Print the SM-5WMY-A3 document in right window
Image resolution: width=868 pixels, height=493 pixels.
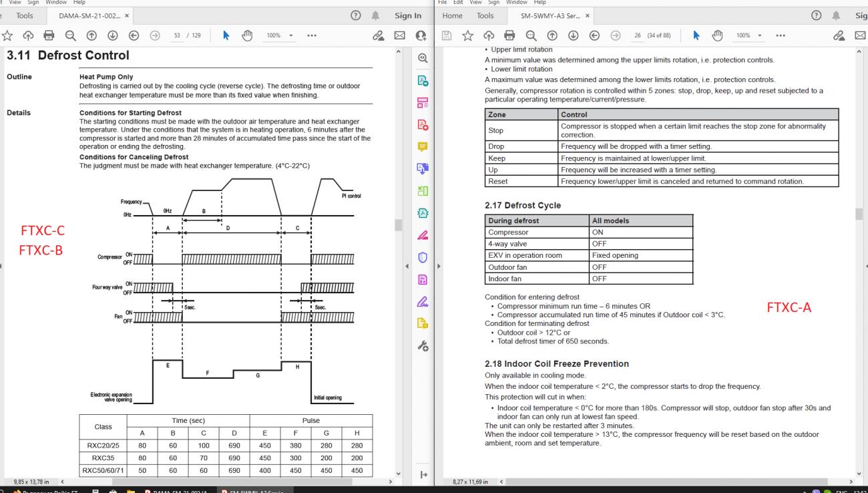pos(509,35)
